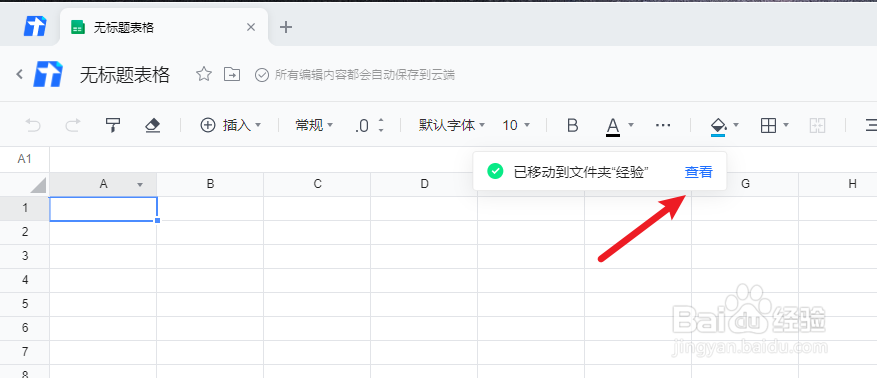Select row 1 header
The width and height of the screenshot is (877, 378).
click(x=25, y=208)
